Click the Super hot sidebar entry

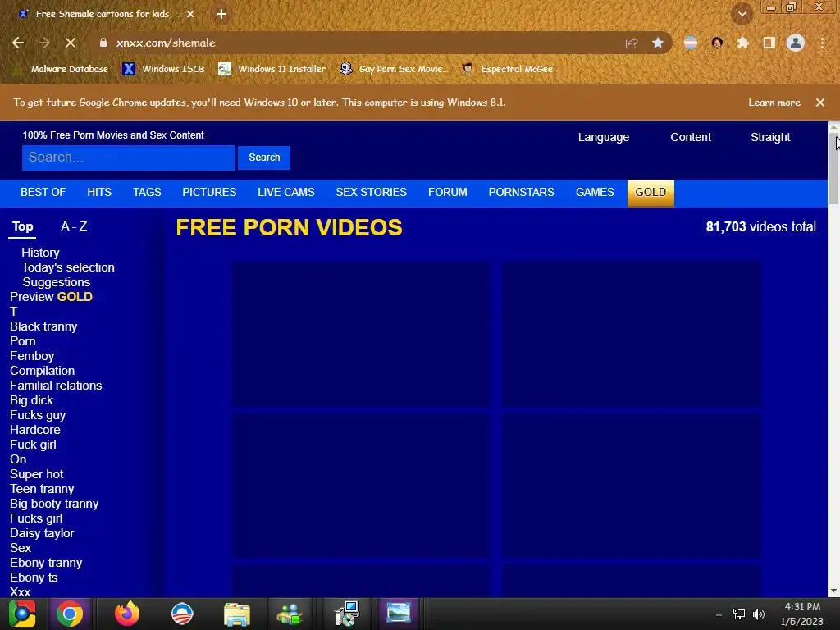36,474
